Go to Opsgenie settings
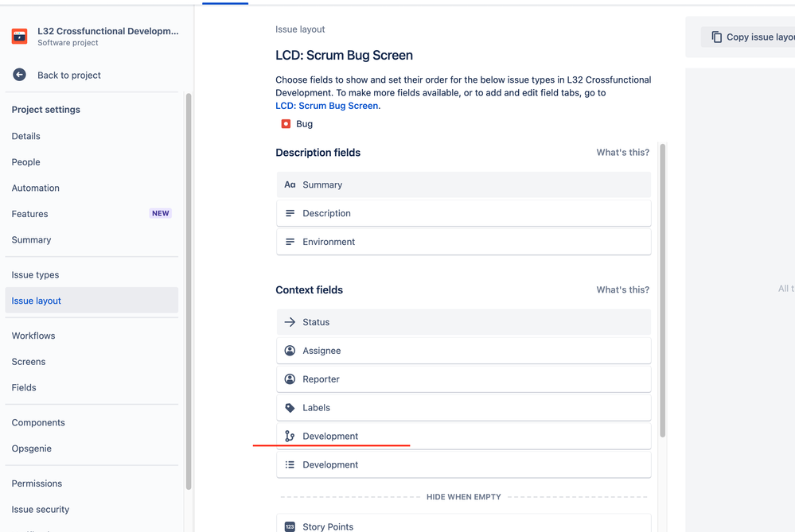Image resolution: width=795 pixels, height=532 pixels. click(32, 449)
